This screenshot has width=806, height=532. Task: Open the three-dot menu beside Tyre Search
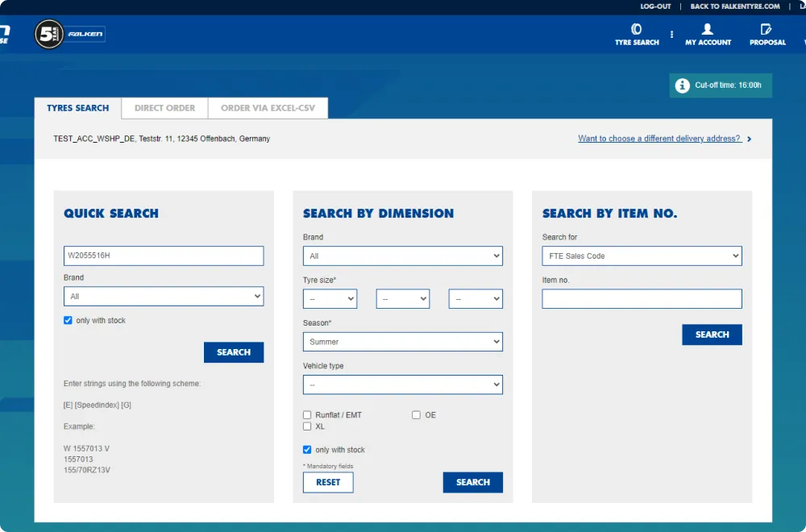pyautogui.click(x=671, y=35)
